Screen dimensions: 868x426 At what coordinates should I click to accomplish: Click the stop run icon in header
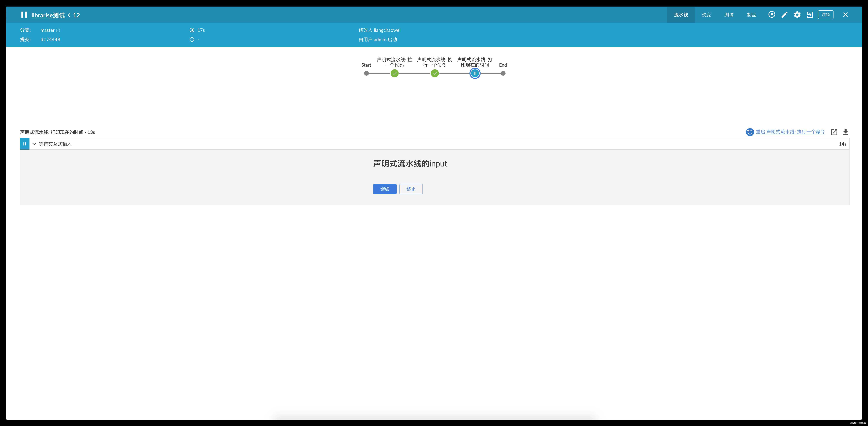(772, 14)
